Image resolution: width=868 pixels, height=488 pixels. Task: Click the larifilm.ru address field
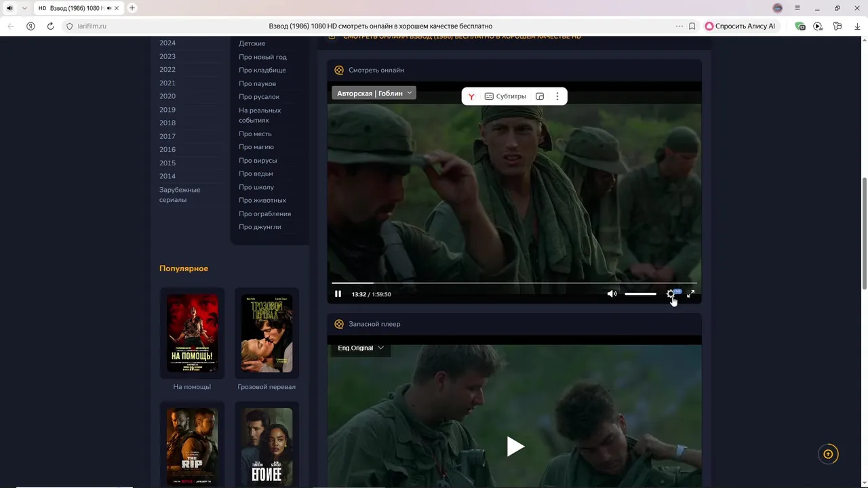pos(92,26)
